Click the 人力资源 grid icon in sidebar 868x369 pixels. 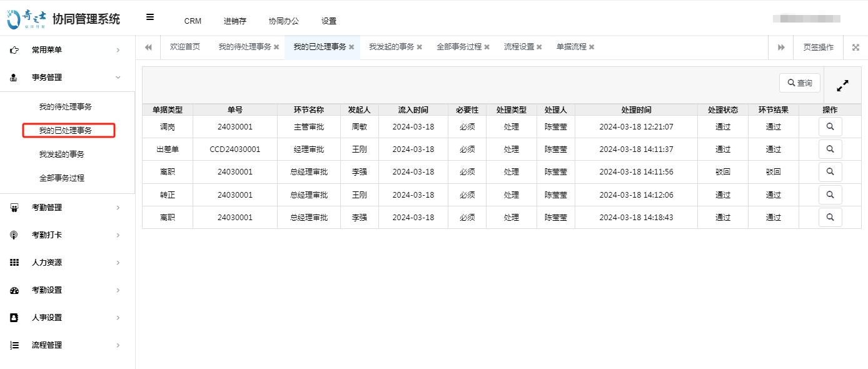[14, 262]
